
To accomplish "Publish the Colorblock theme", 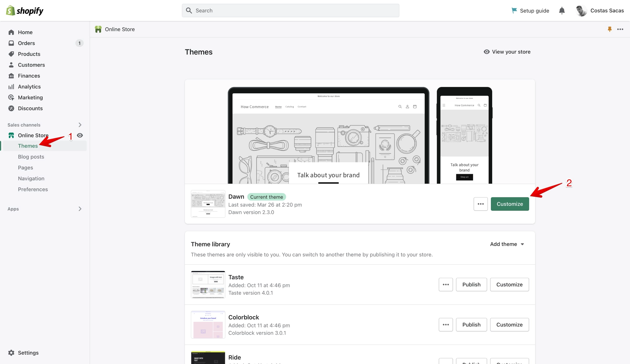I will 471,324.
